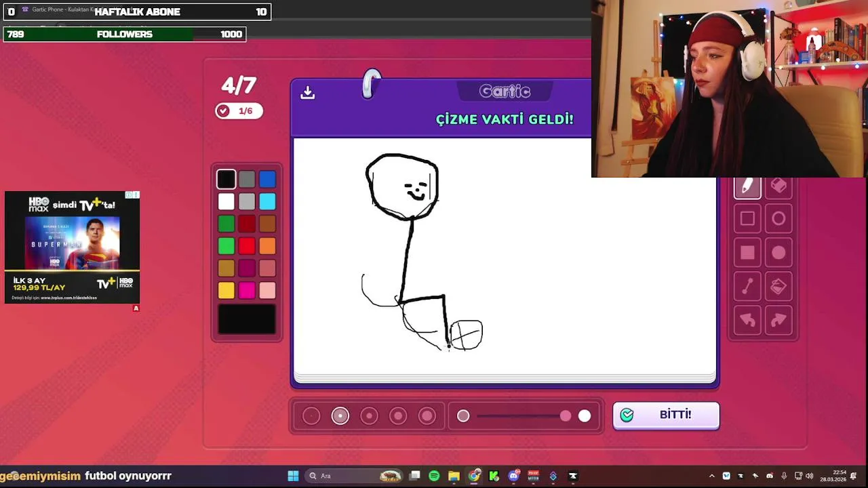Pick the yellow color swatch

pos(226,291)
